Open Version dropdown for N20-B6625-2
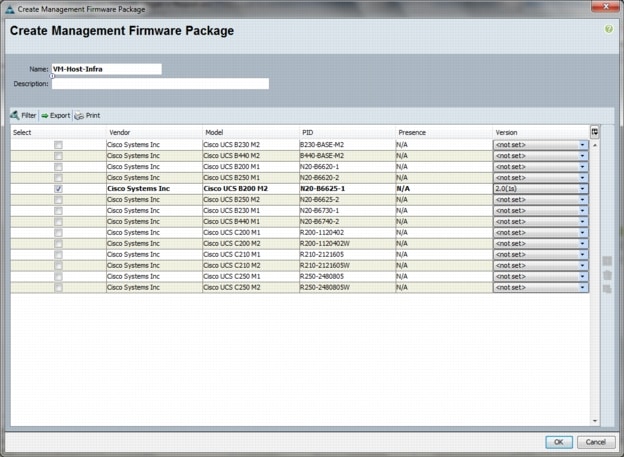Screen dimensions: 624x457 540,199
